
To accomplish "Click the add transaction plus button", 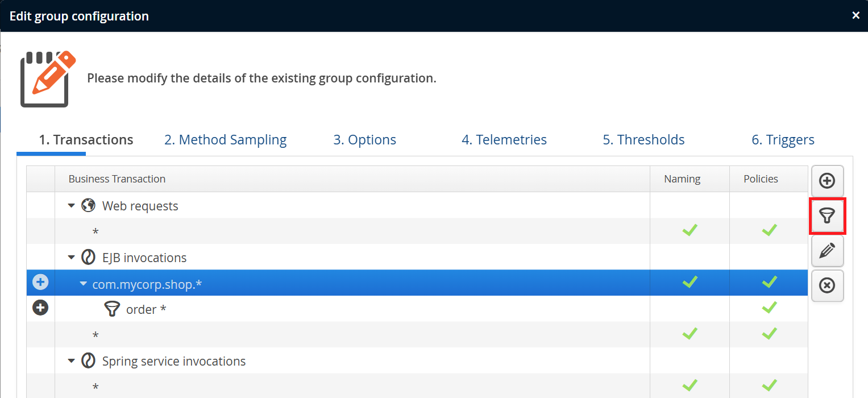I will point(827,181).
